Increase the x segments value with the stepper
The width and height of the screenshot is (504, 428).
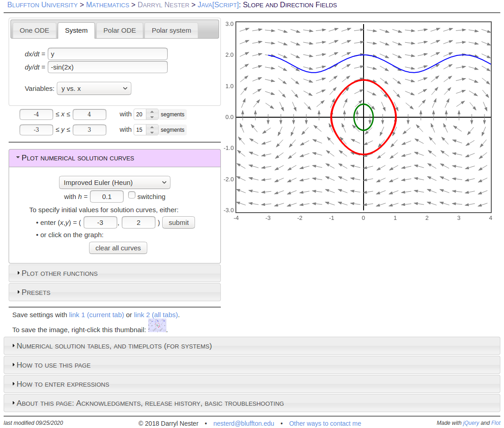pos(152,112)
